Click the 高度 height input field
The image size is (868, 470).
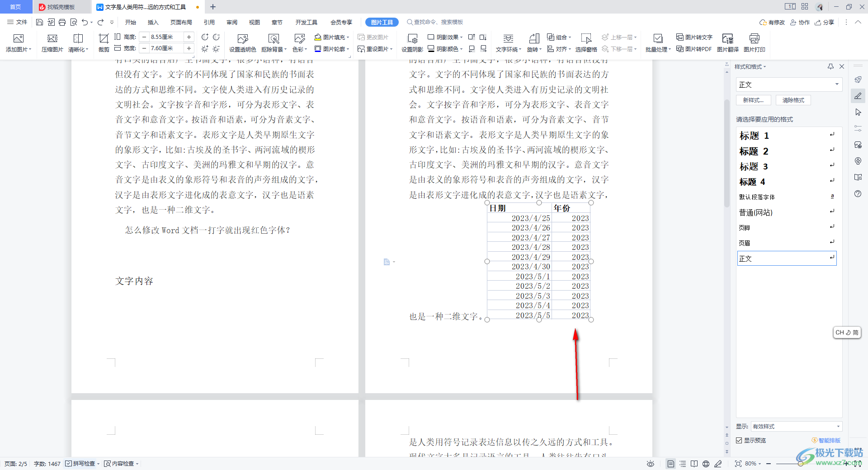point(166,37)
